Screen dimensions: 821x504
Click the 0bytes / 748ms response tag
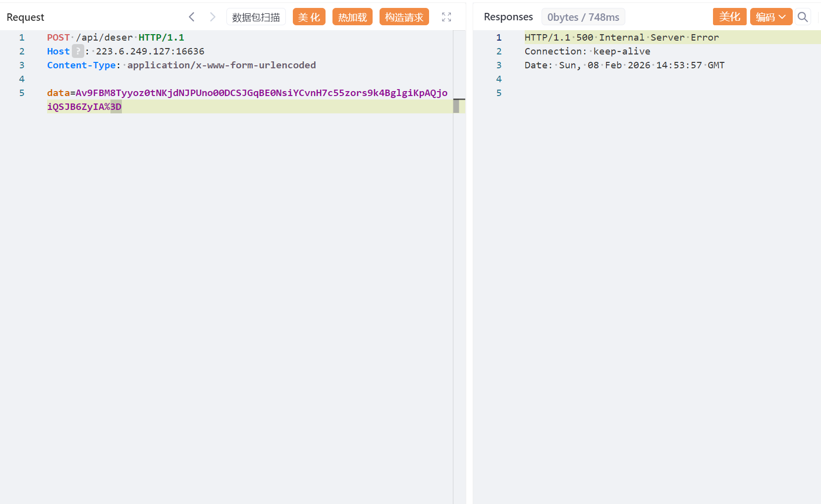pyautogui.click(x=583, y=17)
